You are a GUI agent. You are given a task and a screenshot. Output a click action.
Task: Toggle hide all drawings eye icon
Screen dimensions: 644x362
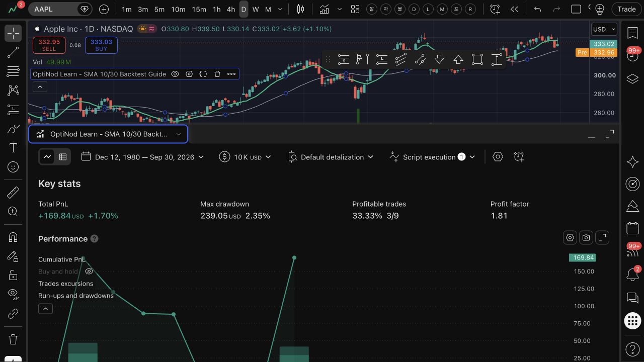(x=13, y=294)
